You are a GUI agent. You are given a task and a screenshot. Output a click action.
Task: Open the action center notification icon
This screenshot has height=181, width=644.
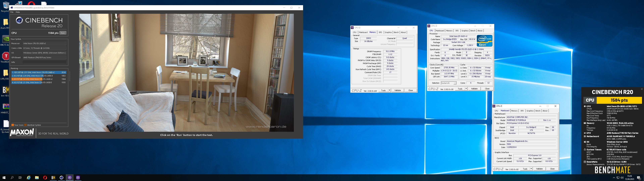[639, 178]
